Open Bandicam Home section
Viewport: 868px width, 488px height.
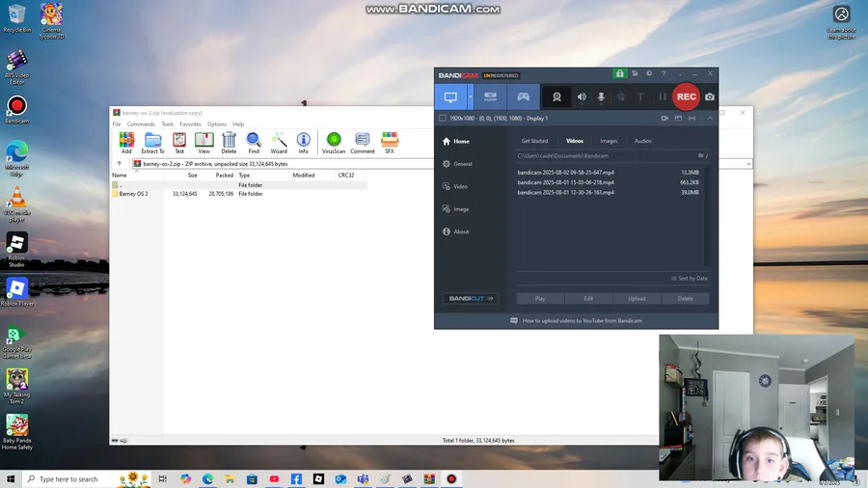click(456, 141)
